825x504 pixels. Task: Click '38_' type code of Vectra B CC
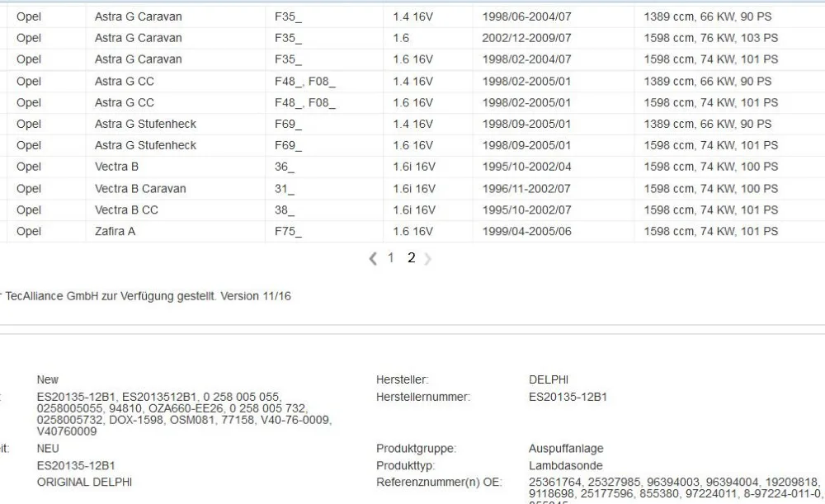point(285,210)
